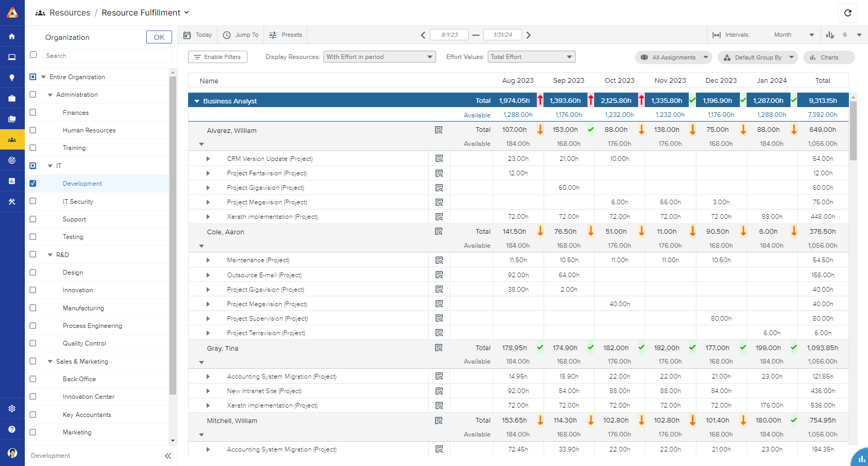Select the briefcase icon in the left sidebar

[12, 98]
